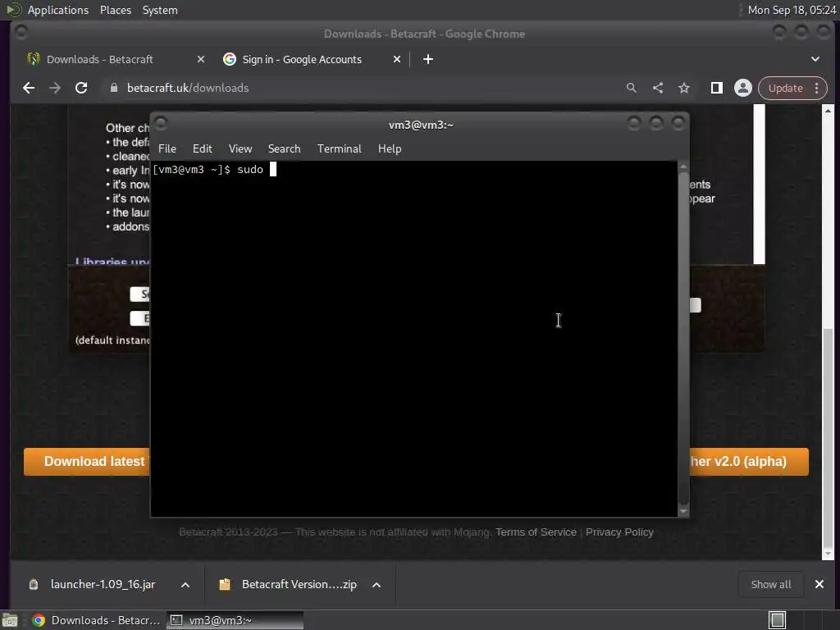840x630 pixels.
Task: Open Privacy Policy link
Action: point(619,532)
